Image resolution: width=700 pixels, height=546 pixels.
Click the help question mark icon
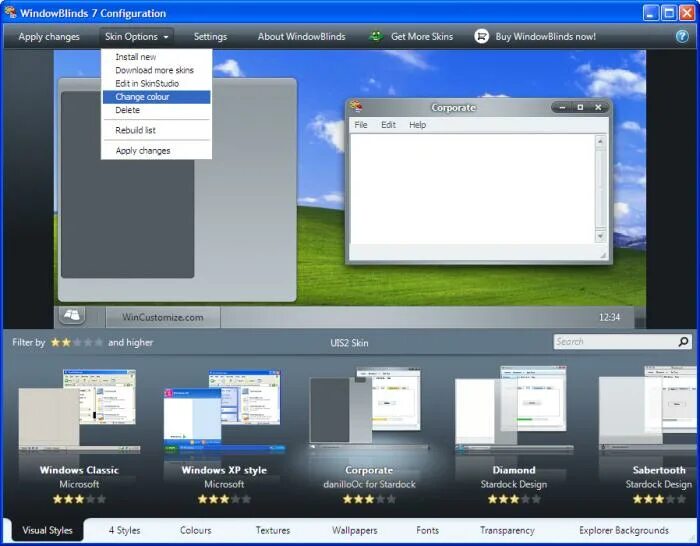(x=682, y=36)
